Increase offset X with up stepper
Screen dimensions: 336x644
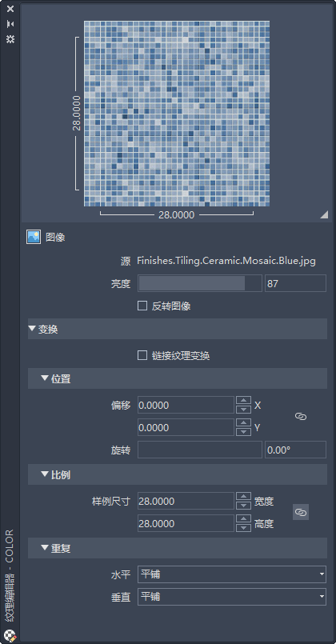[243, 401]
